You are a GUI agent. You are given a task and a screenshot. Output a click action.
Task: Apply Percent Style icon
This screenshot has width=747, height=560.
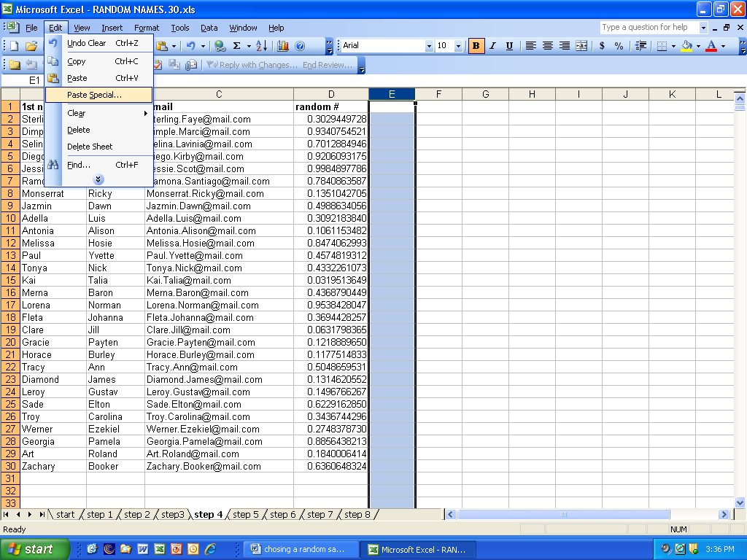(x=619, y=46)
